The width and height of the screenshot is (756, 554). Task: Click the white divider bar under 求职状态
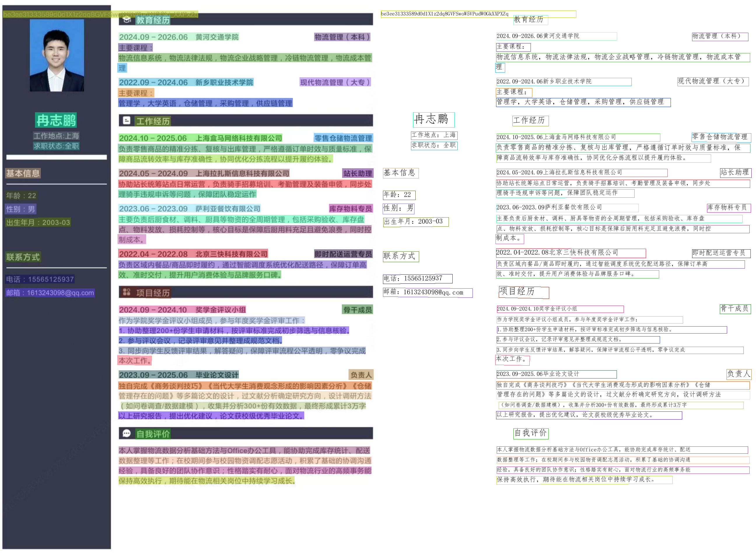tap(56, 157)
